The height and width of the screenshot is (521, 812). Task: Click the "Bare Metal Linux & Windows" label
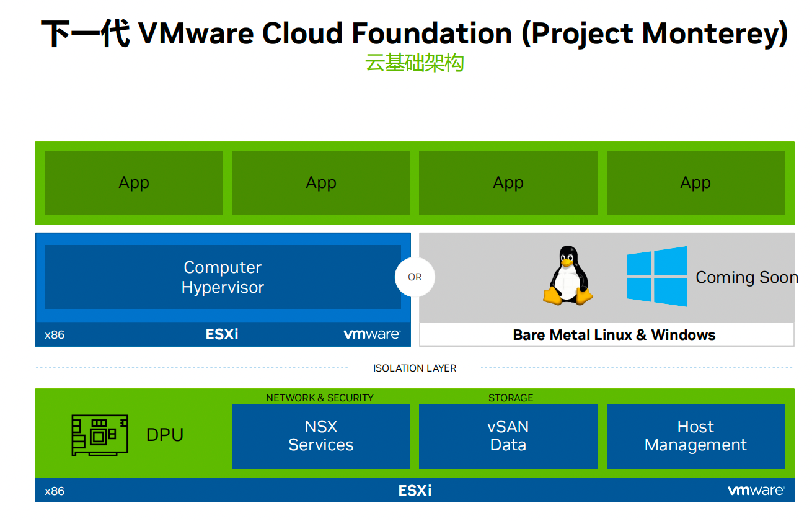click(x=614, y=335)
